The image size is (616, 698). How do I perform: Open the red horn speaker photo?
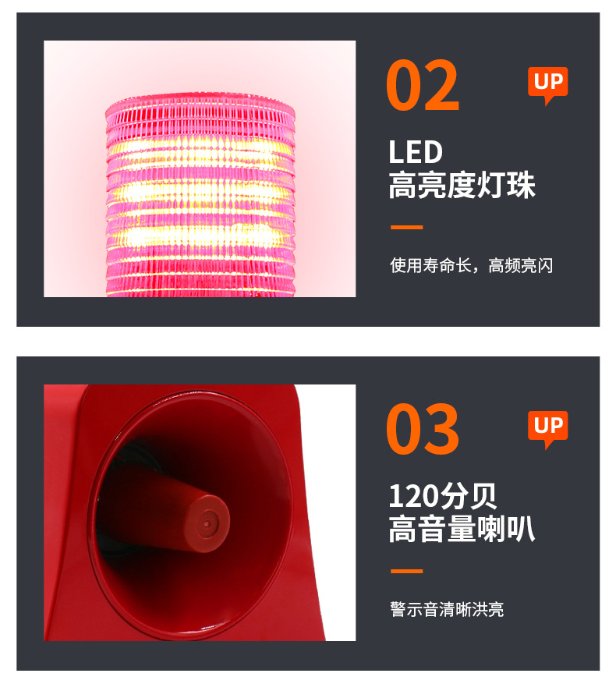[200, 512]
